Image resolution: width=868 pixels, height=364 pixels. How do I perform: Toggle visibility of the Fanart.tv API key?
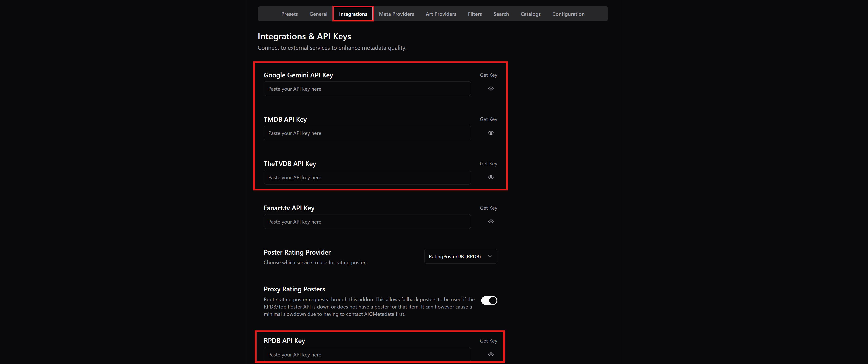click(491, 222)
